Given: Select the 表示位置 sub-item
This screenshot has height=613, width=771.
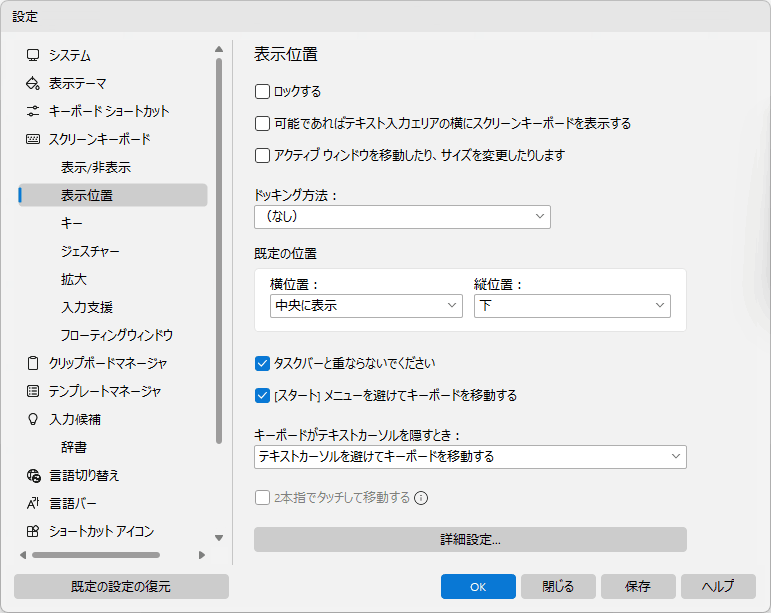Looking at the screenshot, I should point(113,195).
